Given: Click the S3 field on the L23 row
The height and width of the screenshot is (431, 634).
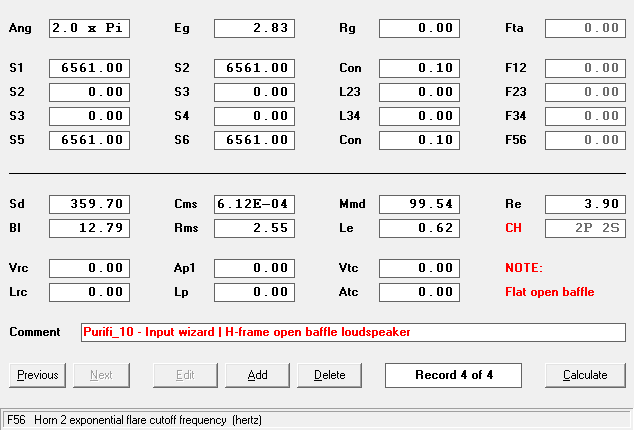Looking at the screenshot, I should click(254, 92).
